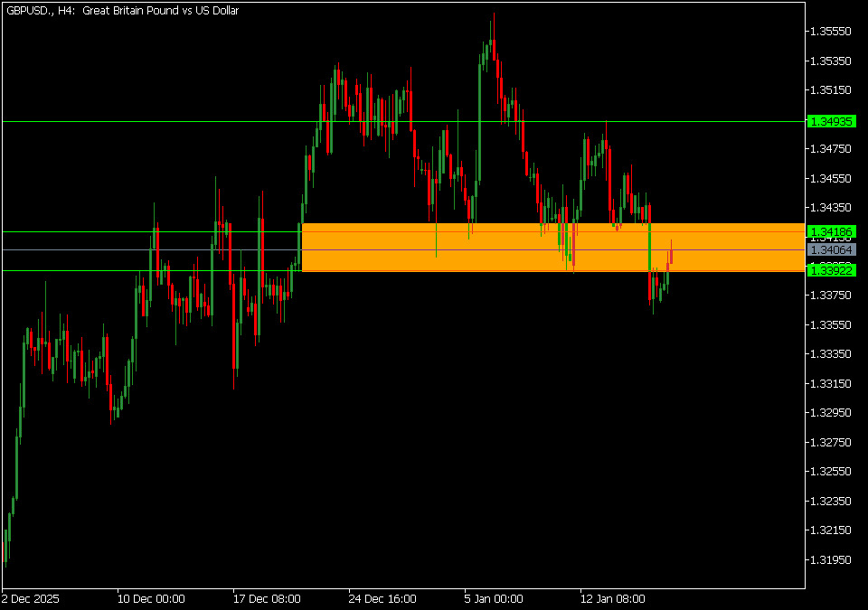The height and width of the screenshot is (610, 868).
Task: Click the green 1.33922 price label
Action: pyautogui.click(x=831, y=270)
